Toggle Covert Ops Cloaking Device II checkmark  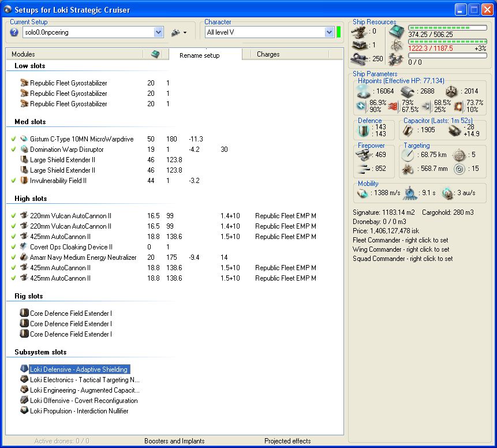13,247
